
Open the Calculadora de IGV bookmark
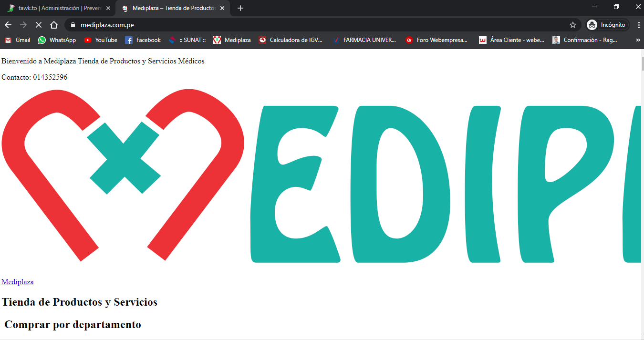click(291, 40)
